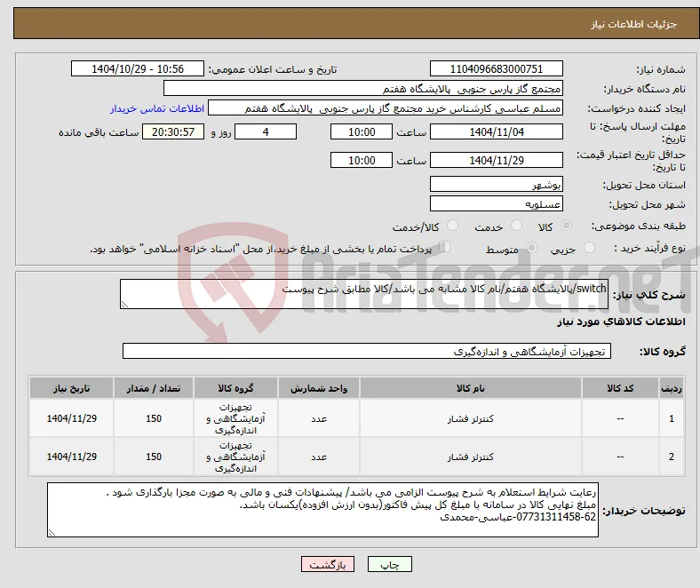
Task: Click unit عدد in row 2
Action: 319,457
